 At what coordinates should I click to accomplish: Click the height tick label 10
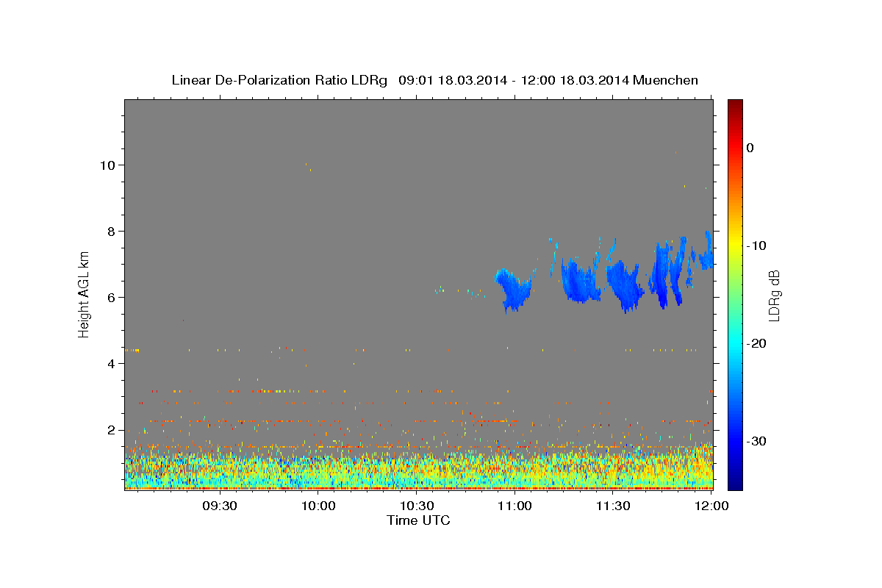pos(108,165)
